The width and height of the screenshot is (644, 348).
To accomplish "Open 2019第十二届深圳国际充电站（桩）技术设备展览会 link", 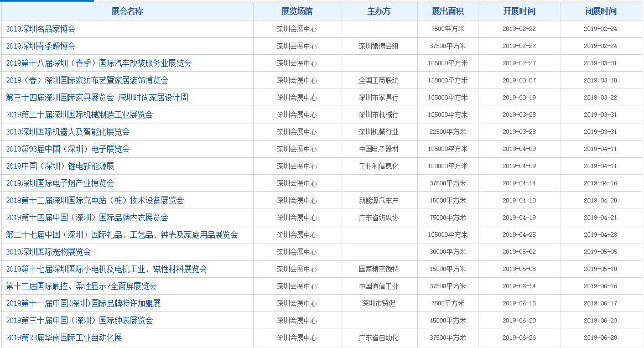I will (95, 200).
